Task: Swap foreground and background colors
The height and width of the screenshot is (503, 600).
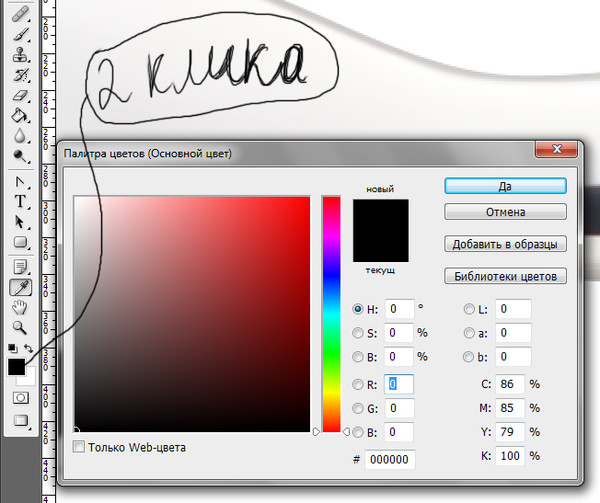Action: pos(29,348)
